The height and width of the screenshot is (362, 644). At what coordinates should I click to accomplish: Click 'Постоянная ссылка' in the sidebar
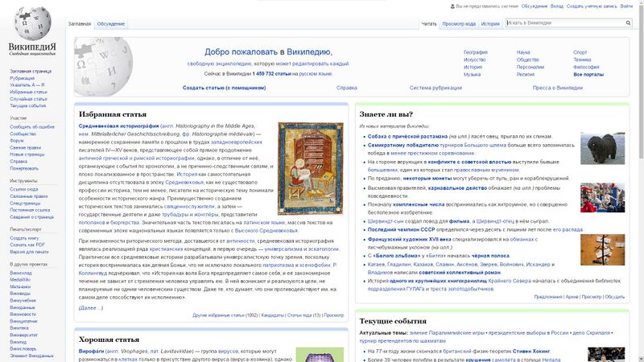[x=30, y=210]
